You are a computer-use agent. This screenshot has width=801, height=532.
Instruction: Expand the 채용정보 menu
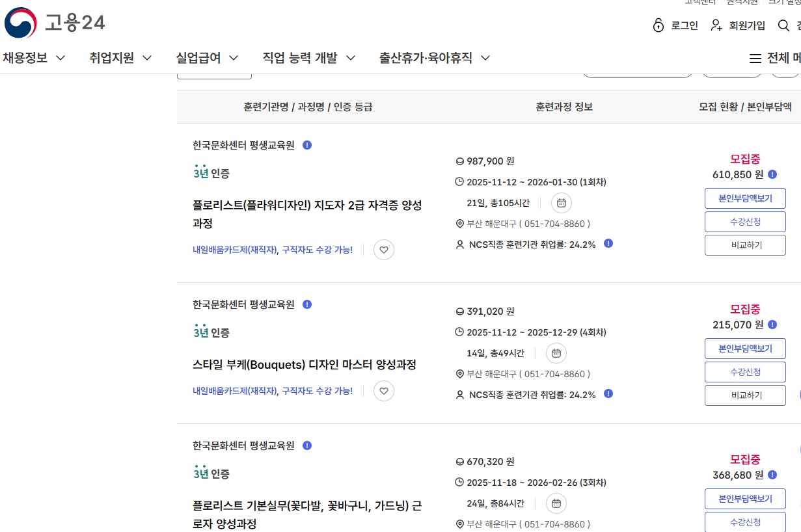[x=34, y=58]
